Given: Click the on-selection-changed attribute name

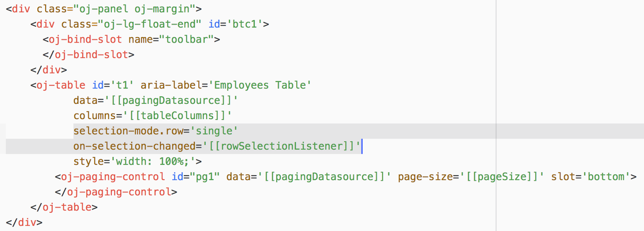Looking at the screenshot, I should point(134,146).
